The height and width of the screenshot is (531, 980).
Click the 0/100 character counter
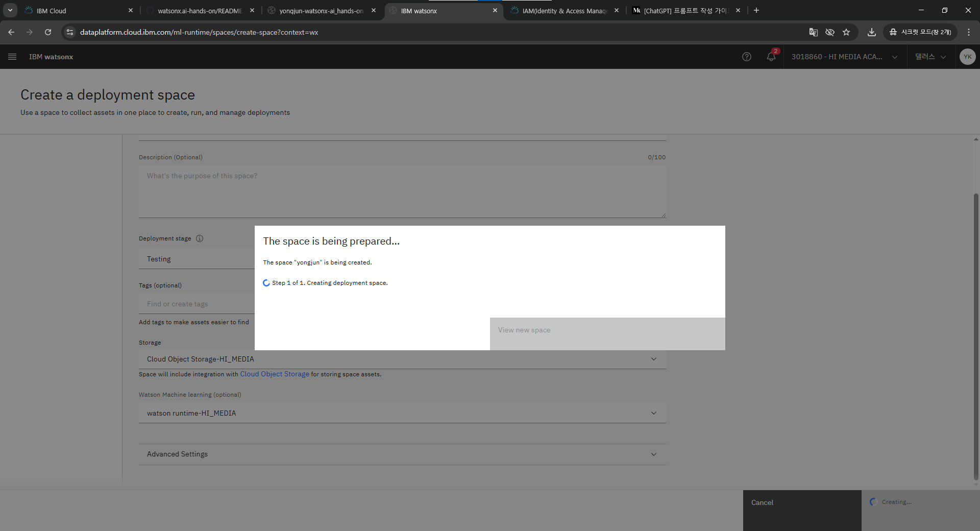pos(657,157)
